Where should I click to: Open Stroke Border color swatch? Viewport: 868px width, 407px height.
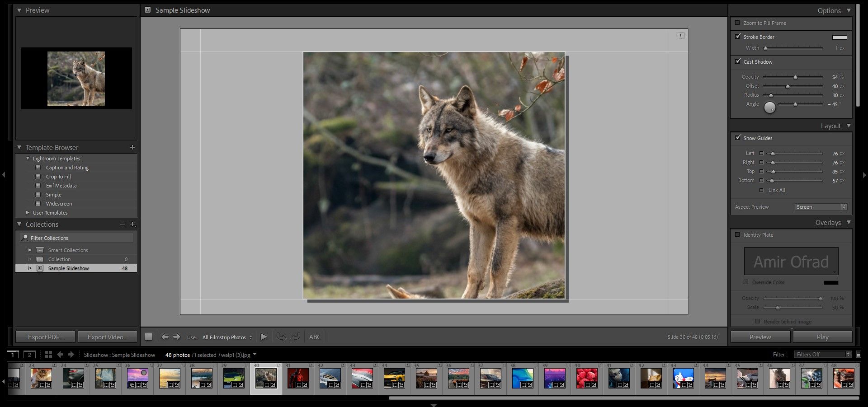[x=840, y=37]
